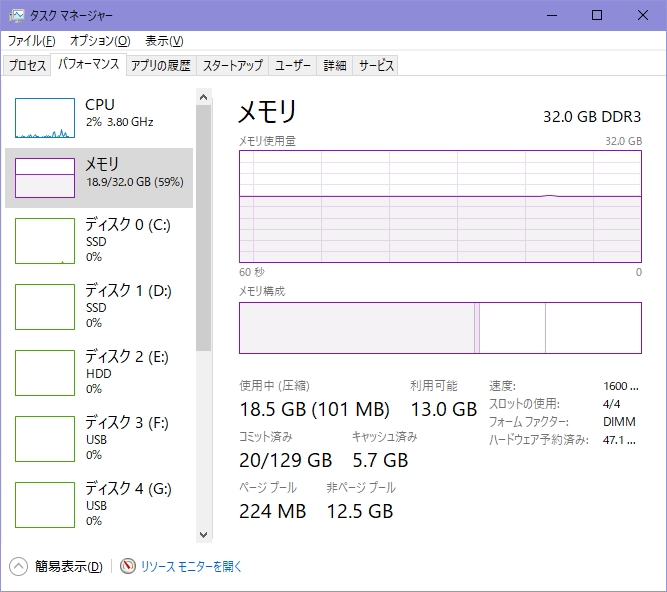Switch to the プロセス tab

click(27, 65)
